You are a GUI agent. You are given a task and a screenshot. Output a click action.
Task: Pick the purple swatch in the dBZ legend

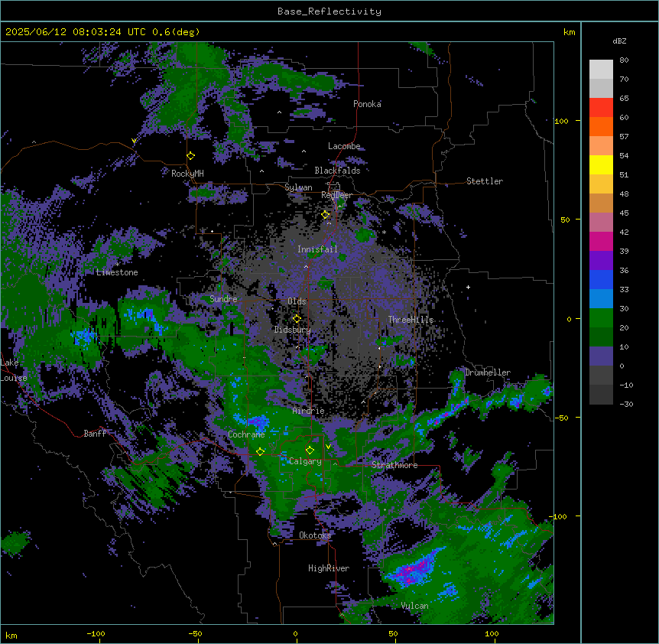click(x=601, y=261)
